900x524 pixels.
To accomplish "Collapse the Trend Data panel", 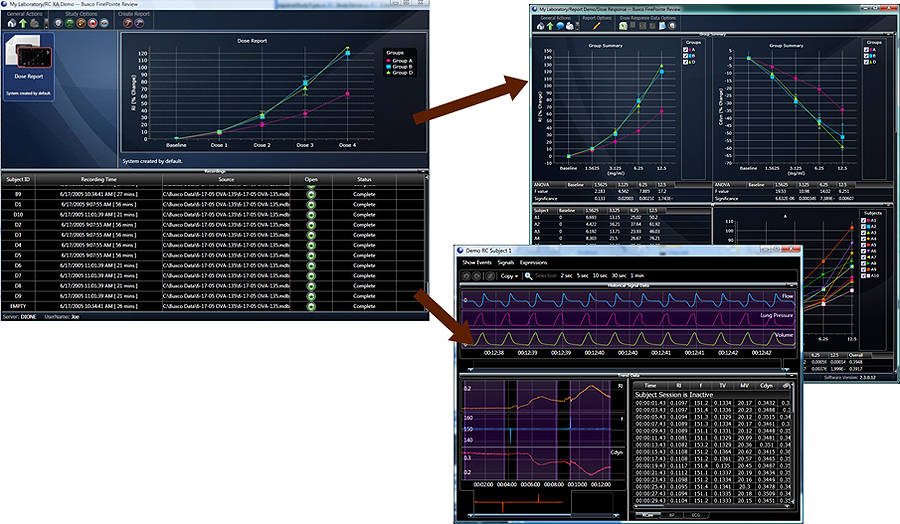I will pyautogui.click(x=791, y=375).
